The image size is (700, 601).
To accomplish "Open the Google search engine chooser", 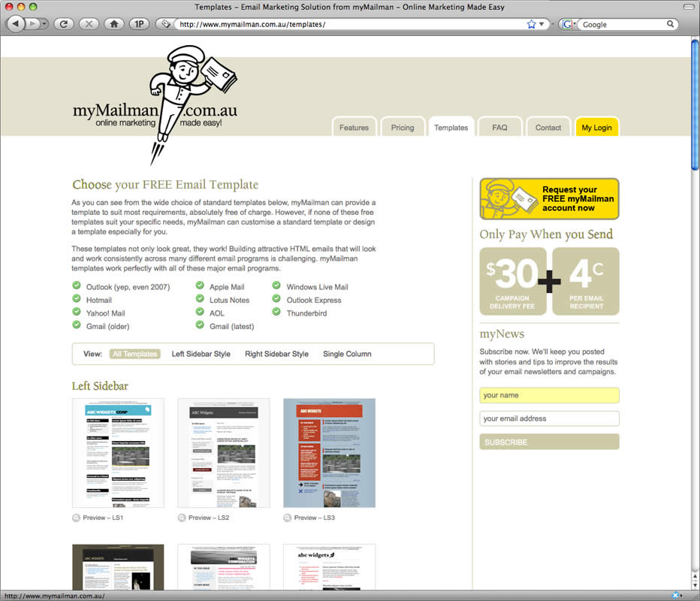I will point(569,24).
